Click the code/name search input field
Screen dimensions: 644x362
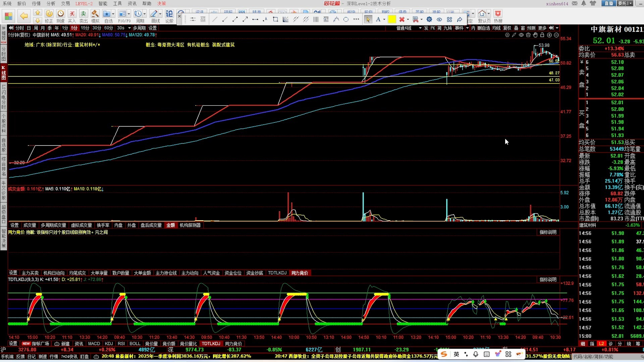608,357
